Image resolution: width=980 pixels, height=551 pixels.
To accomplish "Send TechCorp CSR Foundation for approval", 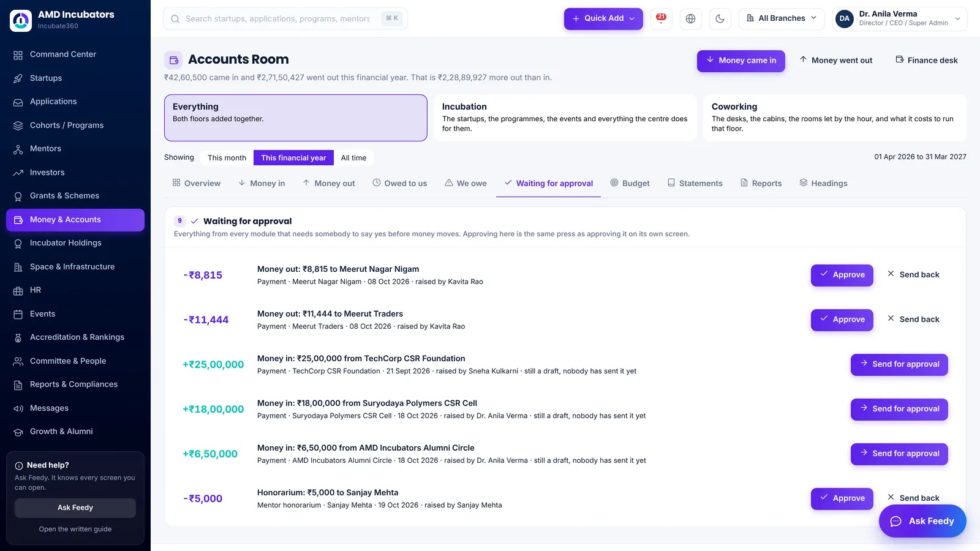I will (x=899, y=364).
